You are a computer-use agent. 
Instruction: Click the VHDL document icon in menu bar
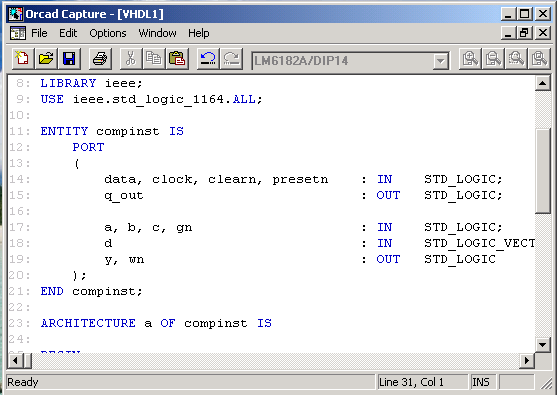click(18, 33)
